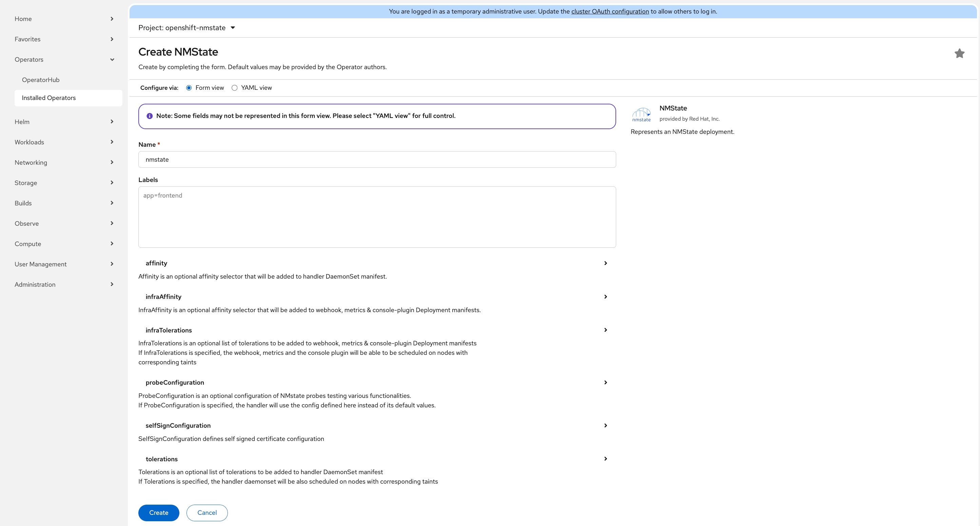Select Form view radio button

tap(189, 88)
